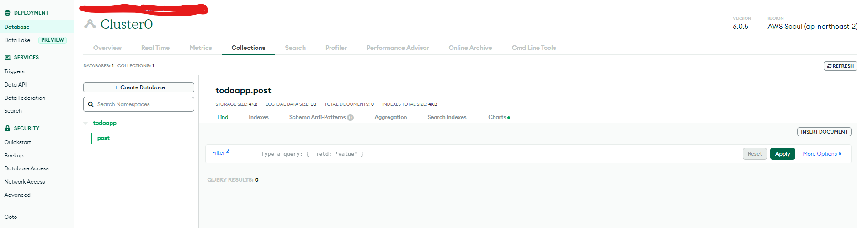
Task: Open Advanced security settings
Action: click(17, 195)
